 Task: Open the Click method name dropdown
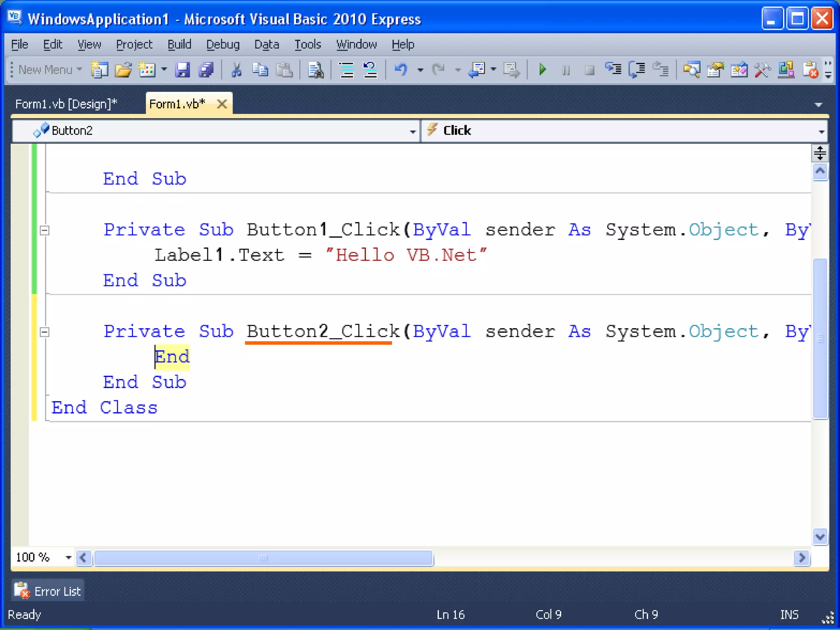(x=821, y=131)
